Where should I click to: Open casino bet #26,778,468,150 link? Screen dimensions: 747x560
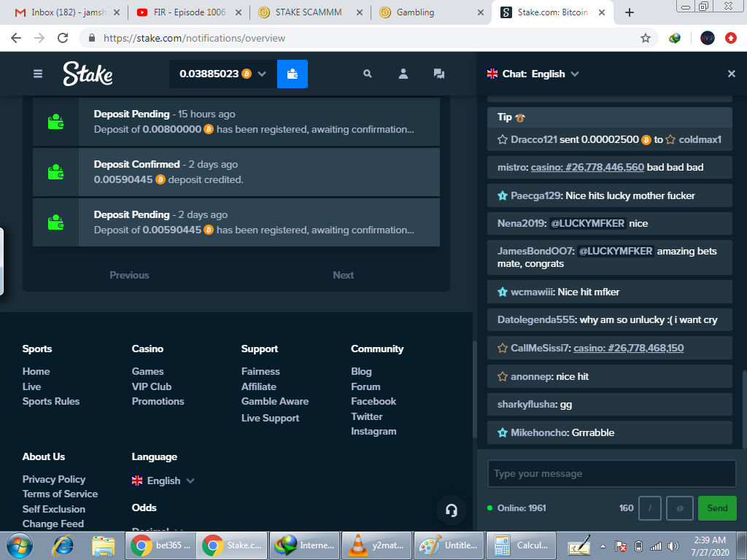click(628, 348)
